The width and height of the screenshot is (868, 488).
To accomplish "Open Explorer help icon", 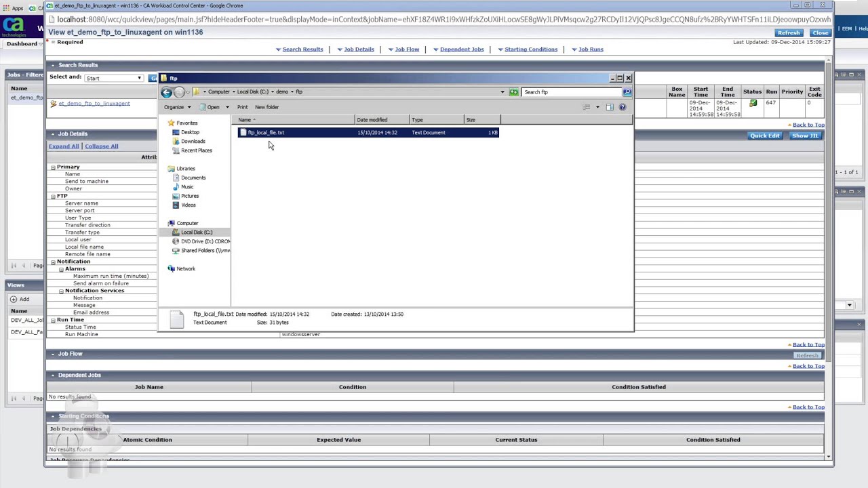I will click(622, 107).
